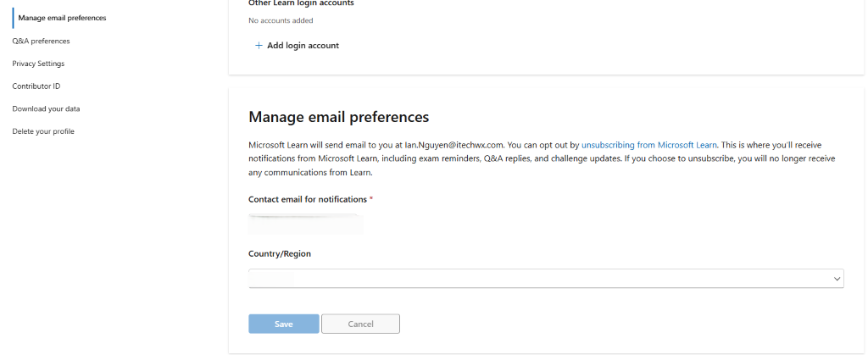The height and width of the screenshot is (355, 868).
Task: Follow the unsubscribing from Microsoft Learn link
Action: [x=649, y=146]
